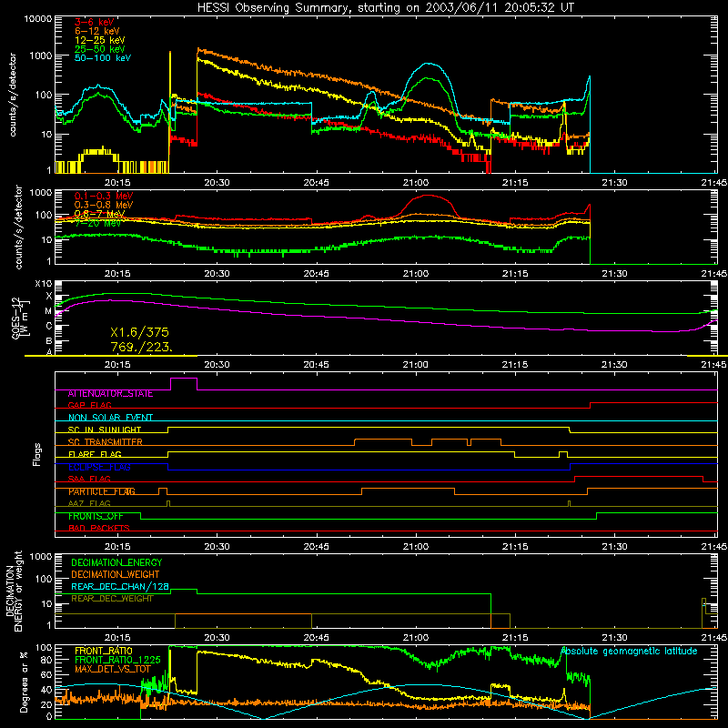Select the MAX_DET_VS_TOT legend label

coord(113,669)
